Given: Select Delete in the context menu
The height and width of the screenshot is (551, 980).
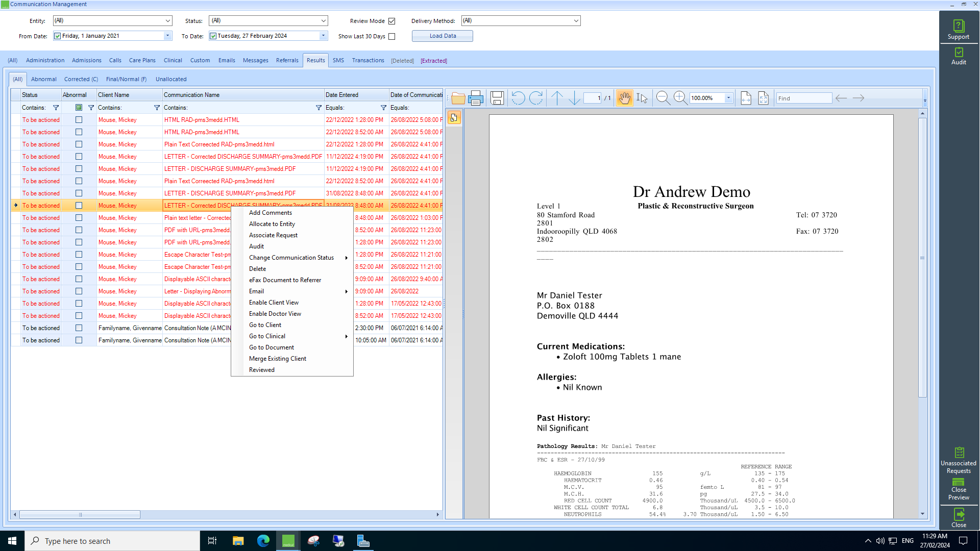Looking at the screenshot, I should point(292,269).
